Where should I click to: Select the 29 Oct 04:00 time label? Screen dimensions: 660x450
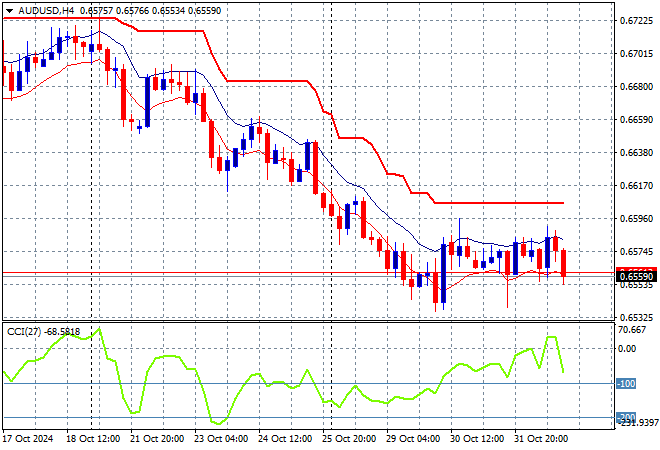(412, 437)
